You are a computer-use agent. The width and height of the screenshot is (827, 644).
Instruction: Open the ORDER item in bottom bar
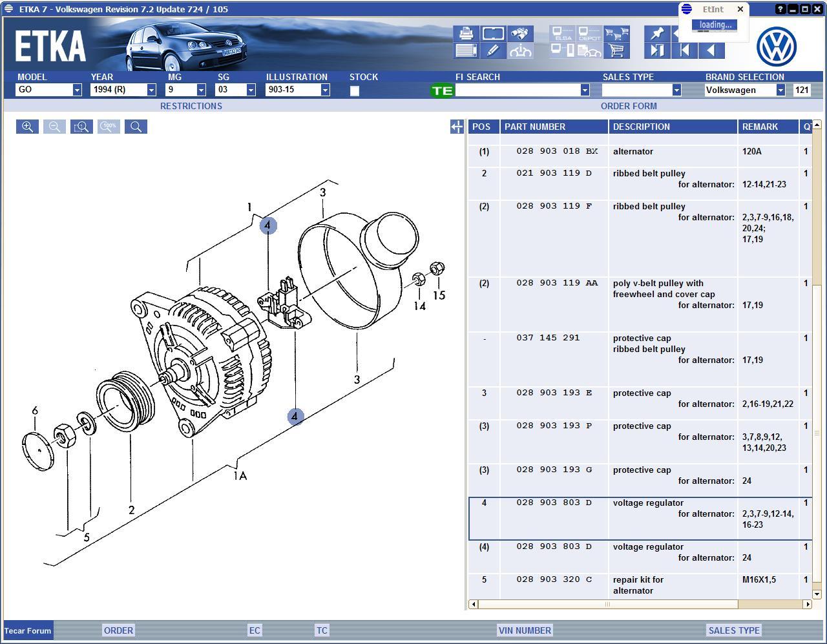point(119,630)
